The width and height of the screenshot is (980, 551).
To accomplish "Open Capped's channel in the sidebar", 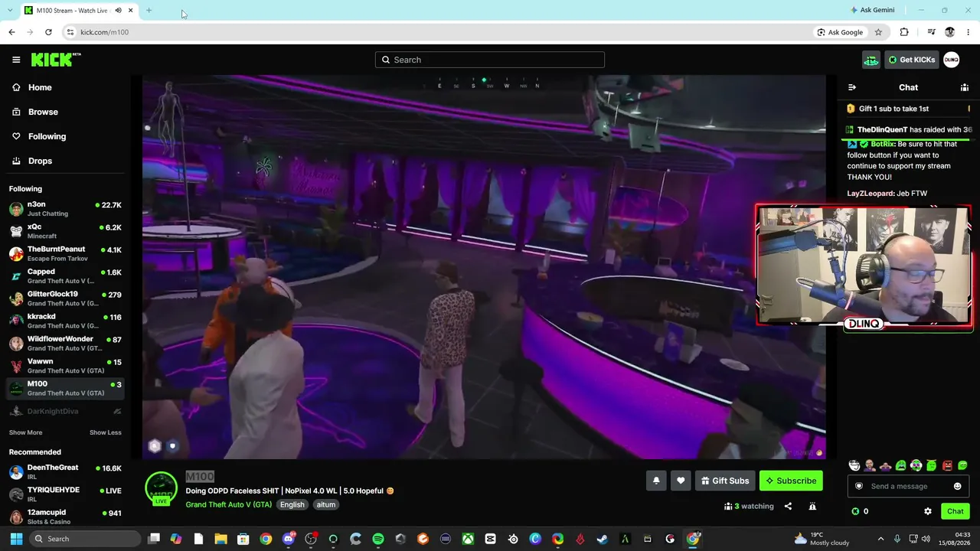I will pyautogui.click(x=65, y=276).
